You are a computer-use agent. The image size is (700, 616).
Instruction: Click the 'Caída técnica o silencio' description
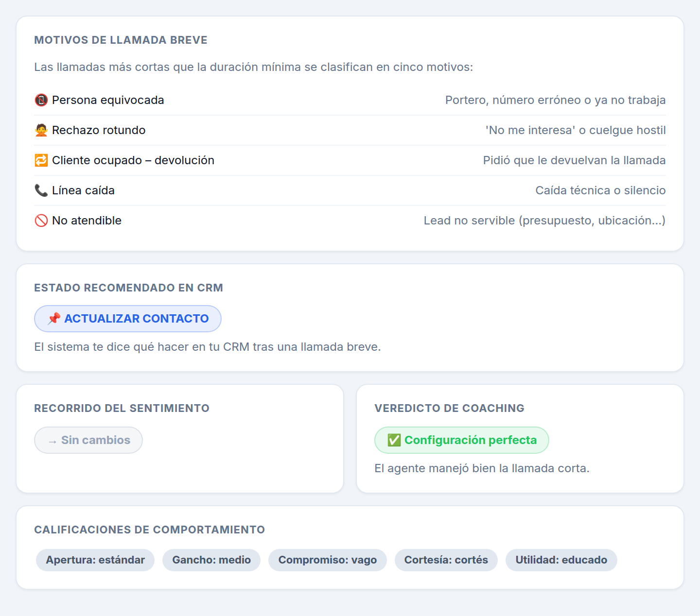click(x=600, y=190)
